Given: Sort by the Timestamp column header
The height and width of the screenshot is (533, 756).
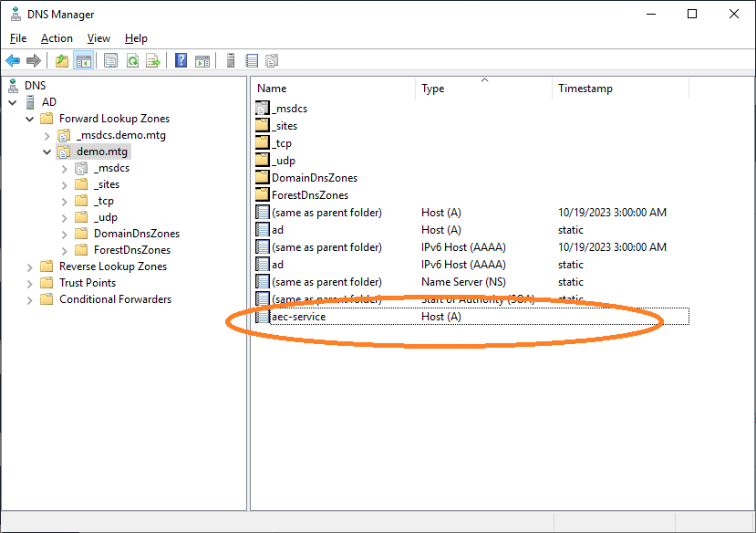Looking at the screenshot, I should coord(584,88).
